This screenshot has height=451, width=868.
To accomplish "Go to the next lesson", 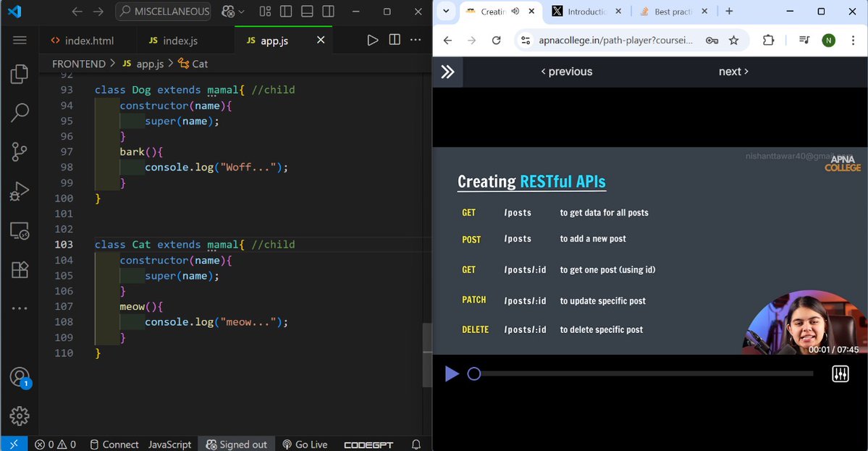I will [733, 72].
